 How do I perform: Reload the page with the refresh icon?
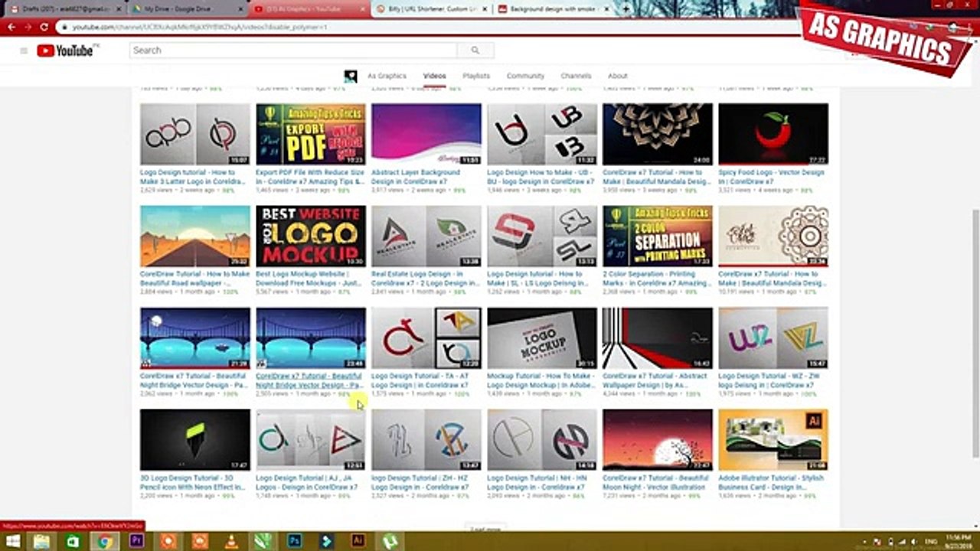(44, 27)
